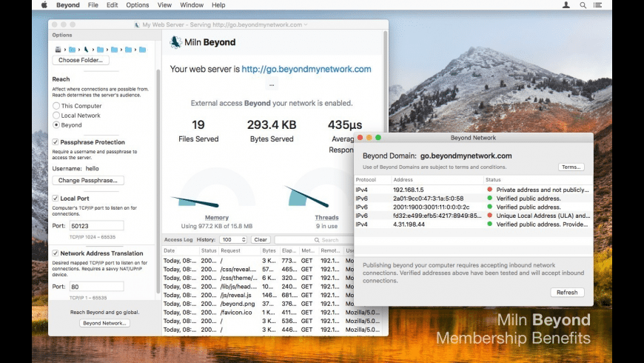Screen dimensions: 644x363
Task: Click red status dot for 192.168.1.5
Action: [x=489, y=190]
